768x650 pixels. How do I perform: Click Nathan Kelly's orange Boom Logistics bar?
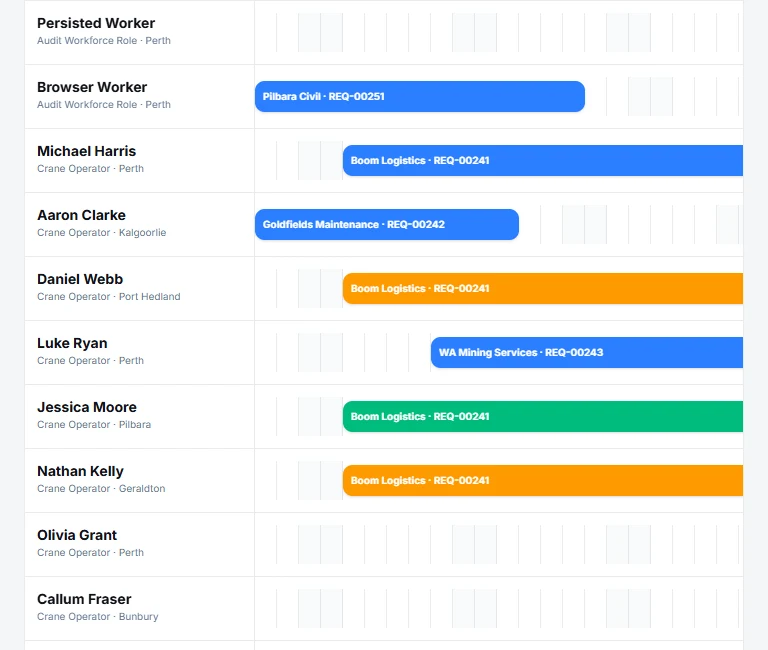click(x=543, y=481)
